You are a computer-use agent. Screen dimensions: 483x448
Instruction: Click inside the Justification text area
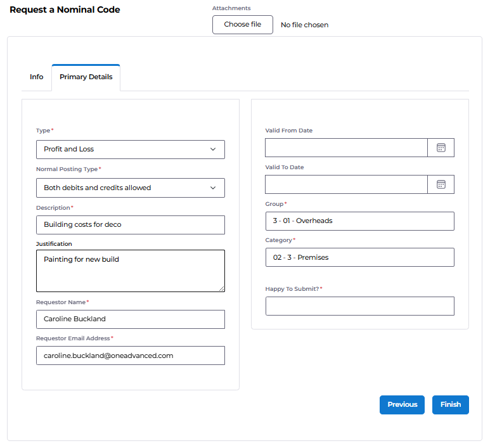point(131,271)
